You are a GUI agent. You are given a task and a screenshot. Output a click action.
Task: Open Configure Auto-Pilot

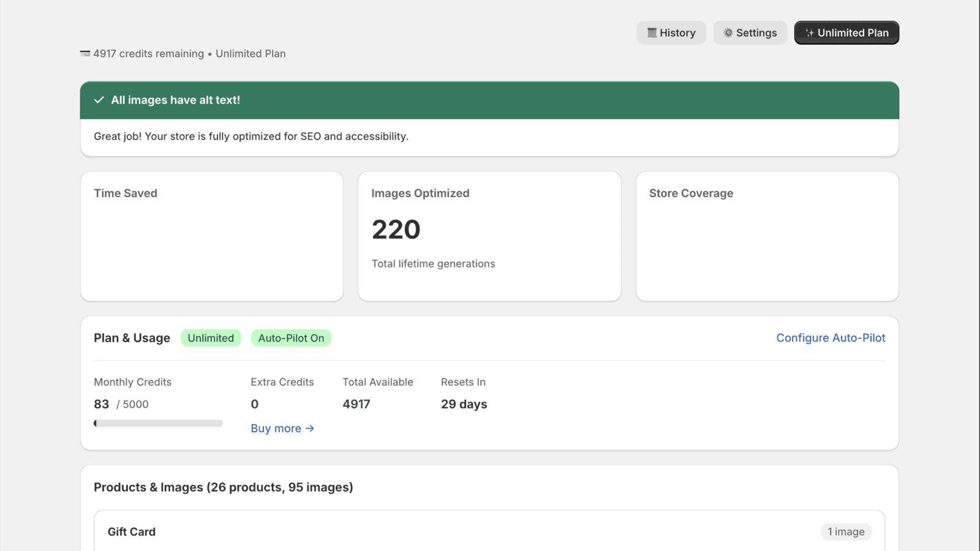pyautogui.click(x=831, y=337)
